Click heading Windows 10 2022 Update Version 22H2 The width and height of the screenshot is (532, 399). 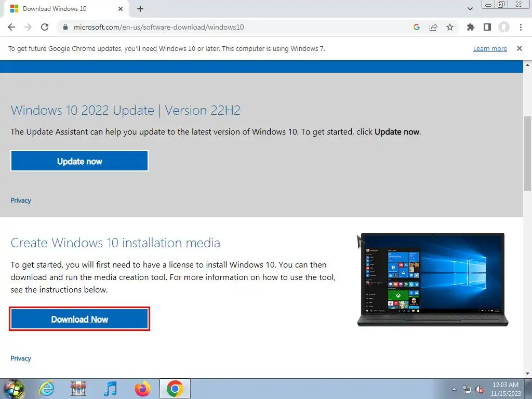[126, 110]
